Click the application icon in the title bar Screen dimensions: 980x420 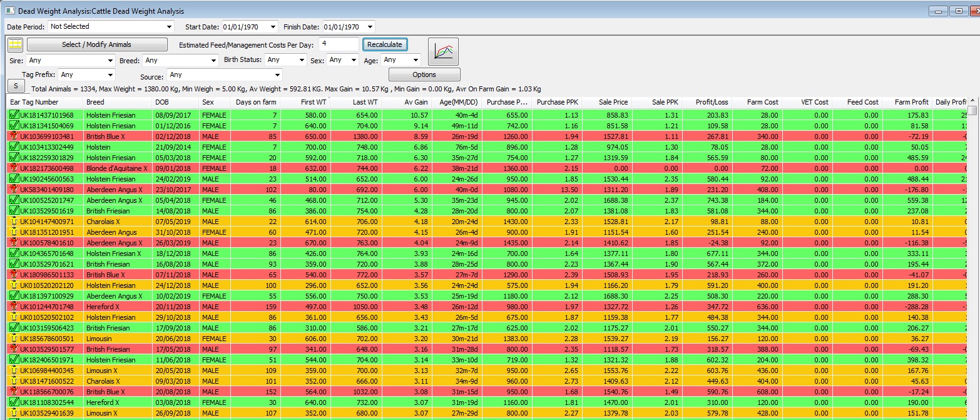point(10,11)
